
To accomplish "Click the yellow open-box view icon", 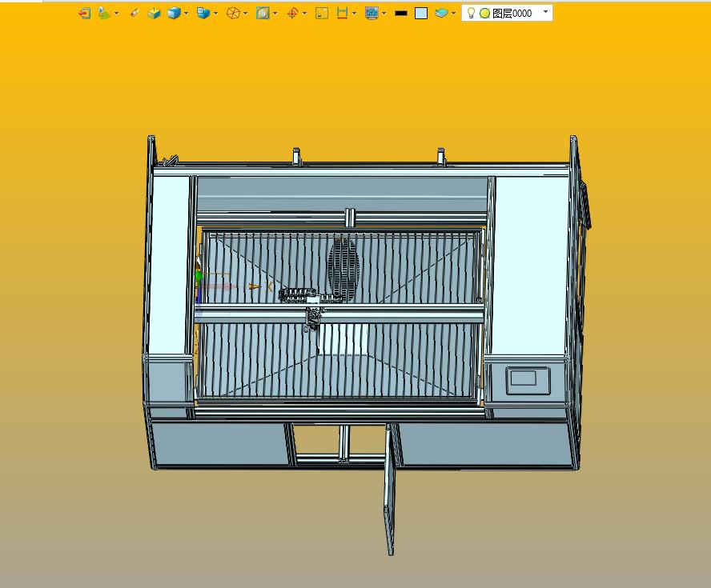I will [x=155, y=14].
